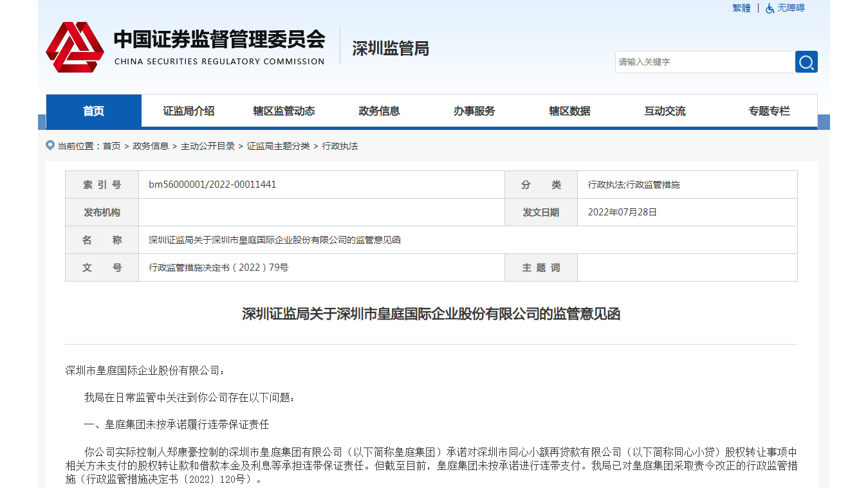868x488 pixels.
Task: Click the magnifier search button
Action: click(806, 62)
